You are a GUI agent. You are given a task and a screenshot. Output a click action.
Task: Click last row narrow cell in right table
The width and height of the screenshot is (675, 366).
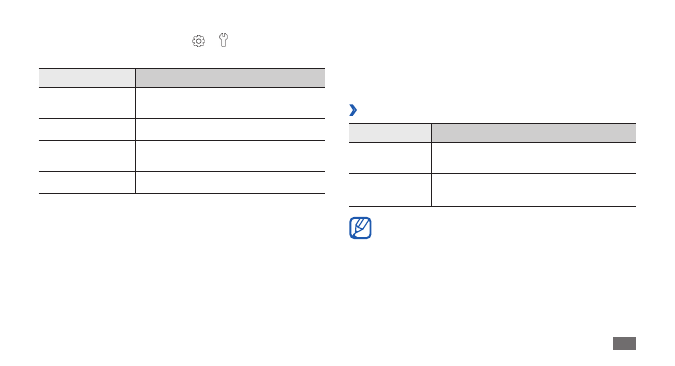[x=390, y=190]
